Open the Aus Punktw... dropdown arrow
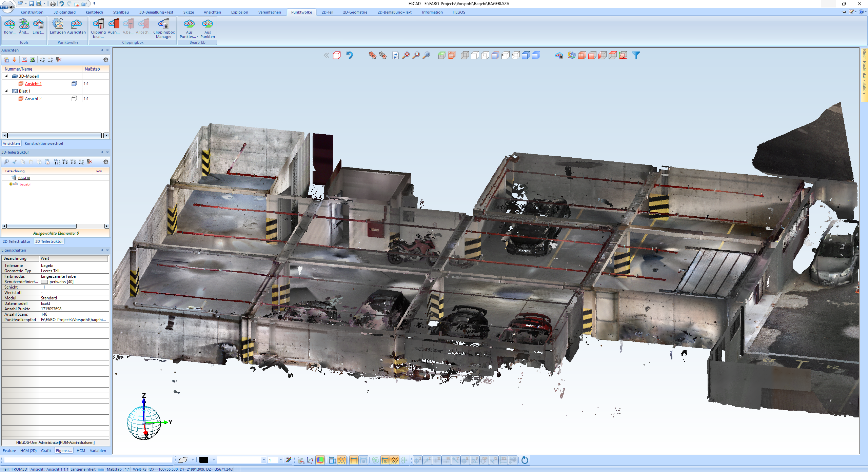Screen dimensions: 868x472 click(197, 37)
